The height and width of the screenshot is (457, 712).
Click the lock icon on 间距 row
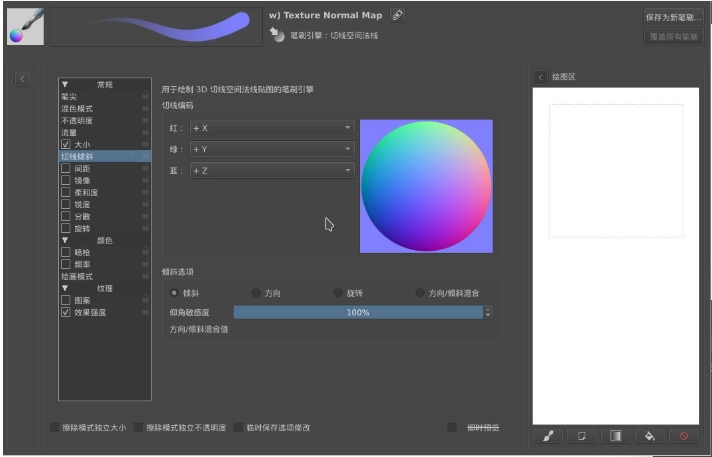[x=145, y=168]
